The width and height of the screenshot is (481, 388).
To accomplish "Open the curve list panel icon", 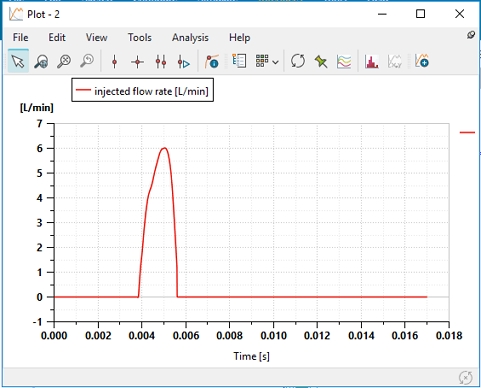I will click(239, 61).
